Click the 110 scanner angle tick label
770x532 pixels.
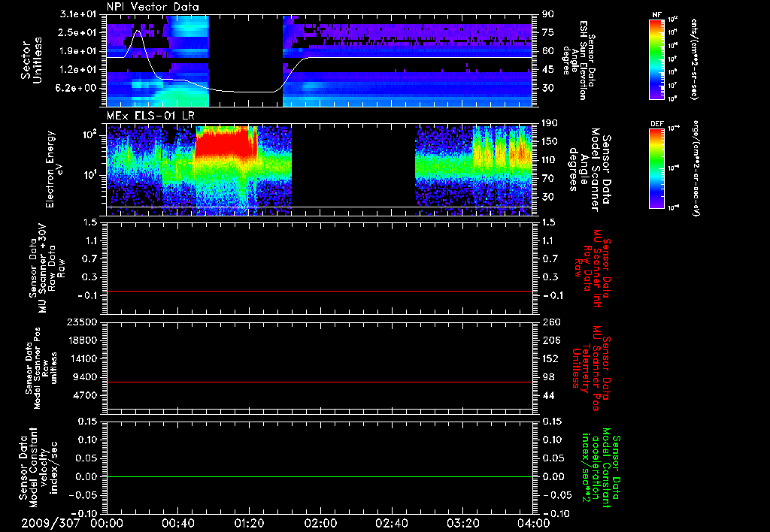pos(550,160)
